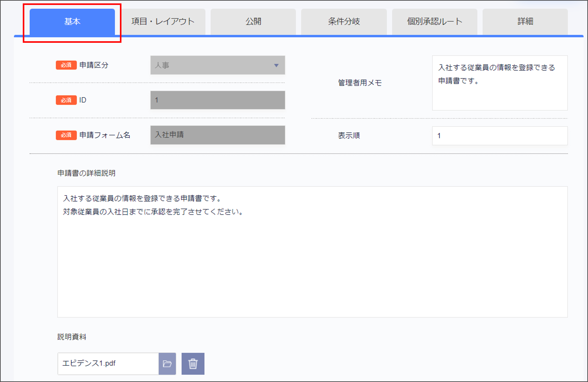Click the dropdown arrow in the 申請区分 field
588x382 pixels.
[276, 65]
